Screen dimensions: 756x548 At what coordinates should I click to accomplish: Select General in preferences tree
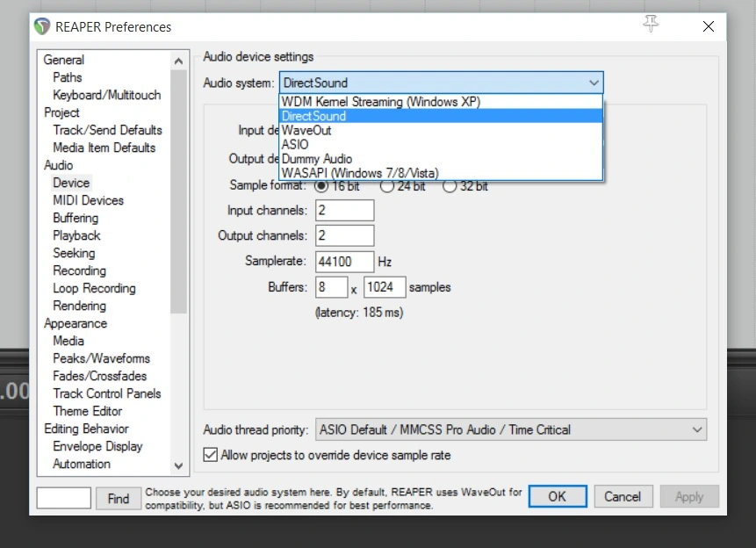[63, 60]
